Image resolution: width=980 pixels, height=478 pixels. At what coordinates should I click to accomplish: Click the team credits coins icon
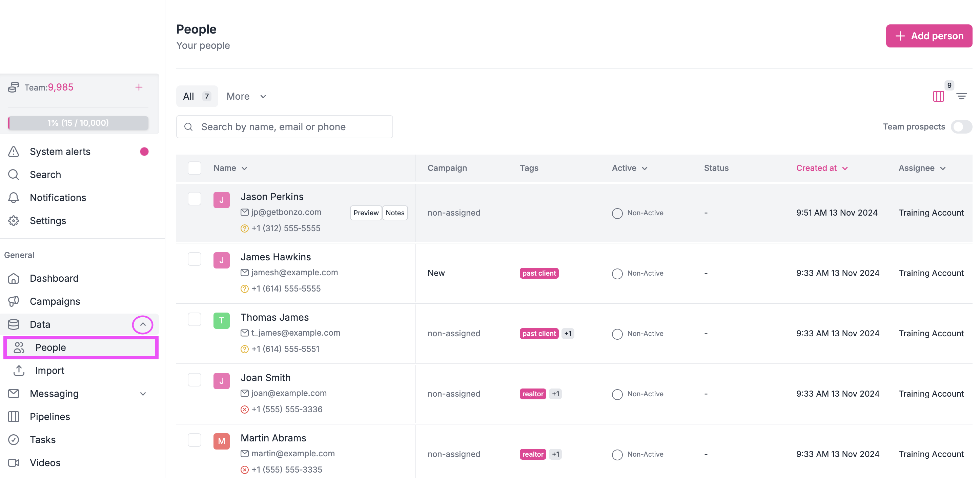tap(14, 87)
